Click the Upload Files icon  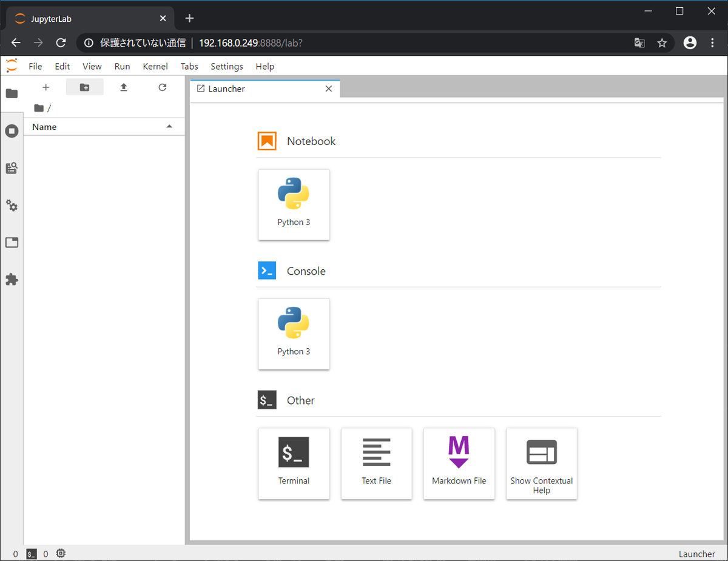point(124,87)
